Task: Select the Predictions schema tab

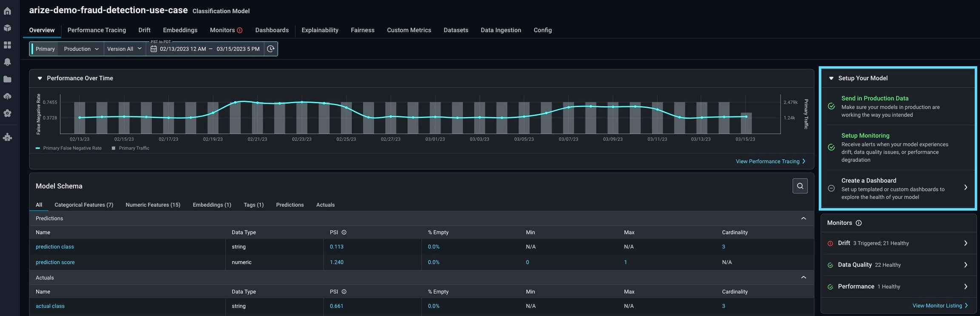Action: [290, 205]
